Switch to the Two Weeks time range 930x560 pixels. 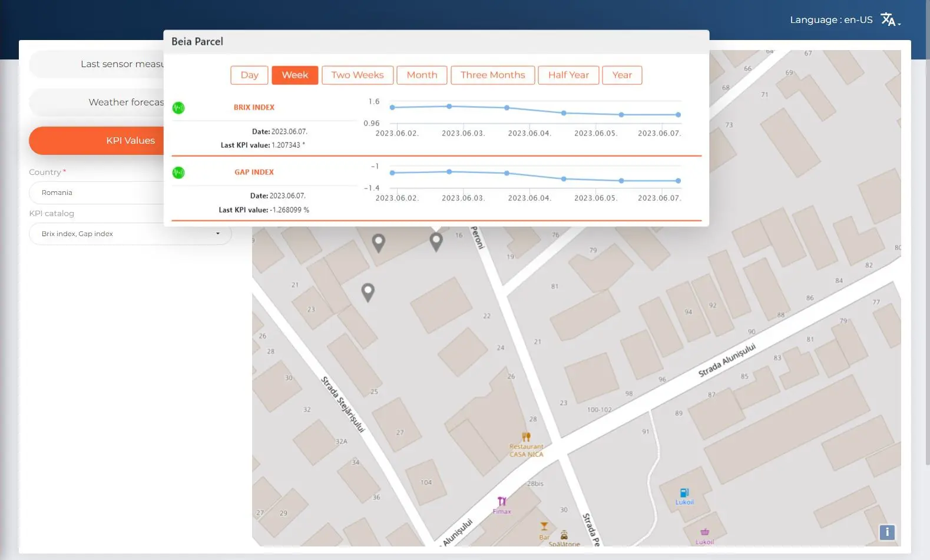point(358,75)
